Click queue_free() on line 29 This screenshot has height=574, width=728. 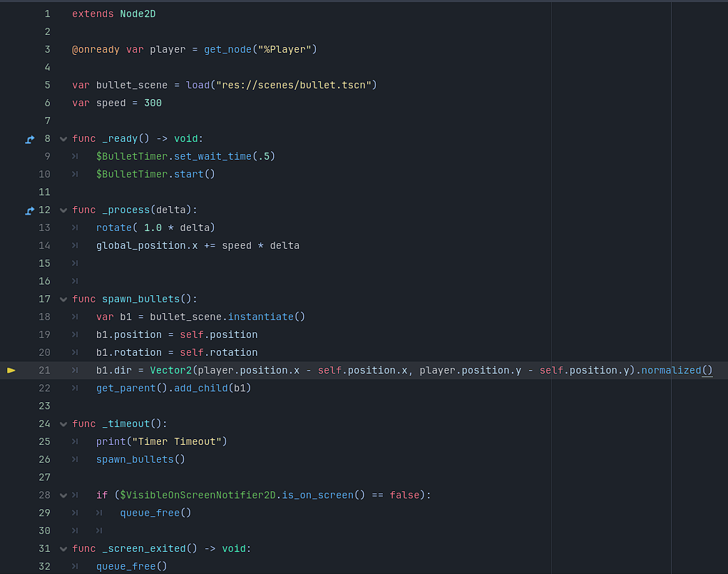pos(155,513)
